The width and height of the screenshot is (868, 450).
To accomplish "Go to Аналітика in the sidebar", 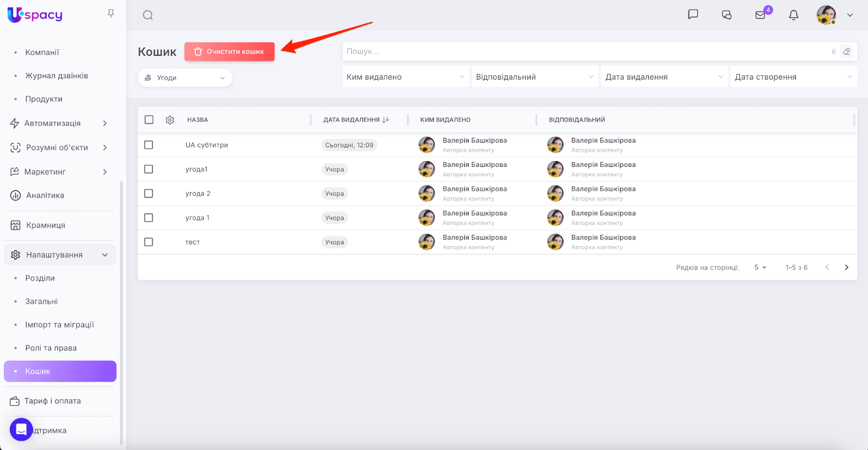I will coord(45,195).
